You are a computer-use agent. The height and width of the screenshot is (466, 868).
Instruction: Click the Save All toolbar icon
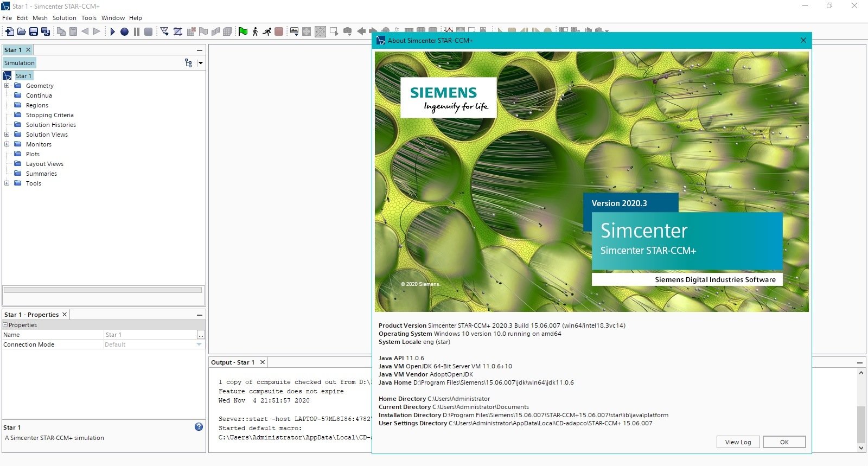pos(46,31)
